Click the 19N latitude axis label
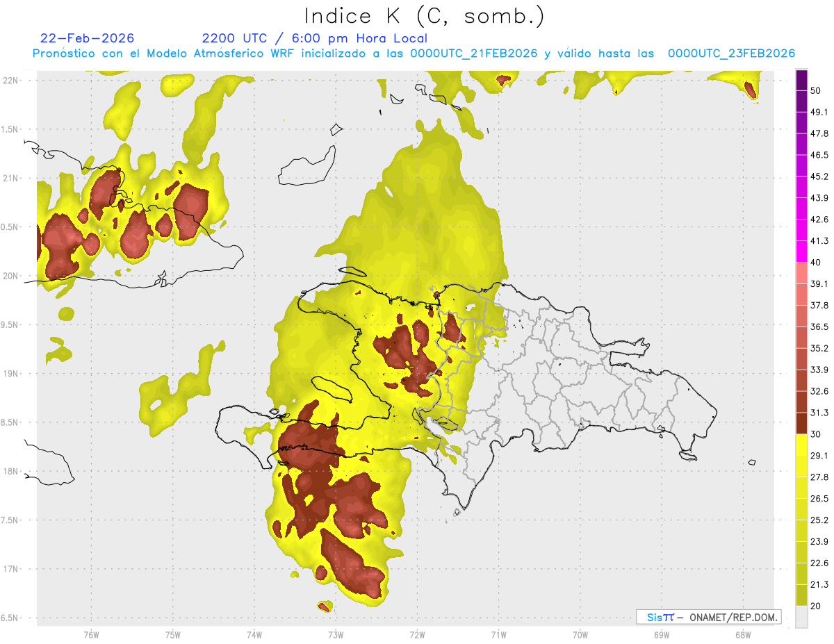Image resolution: width=834 pixels, height=644 pixels. 12,373
